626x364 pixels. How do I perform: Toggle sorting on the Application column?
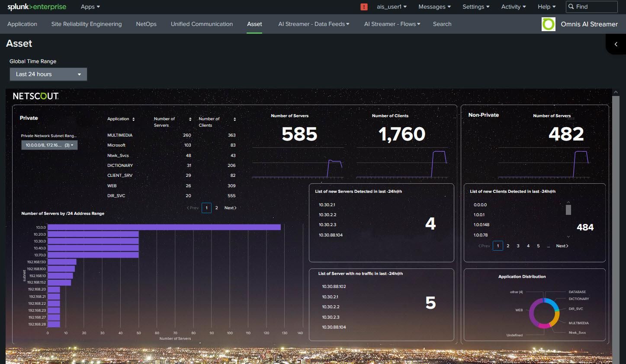[133, 118]
